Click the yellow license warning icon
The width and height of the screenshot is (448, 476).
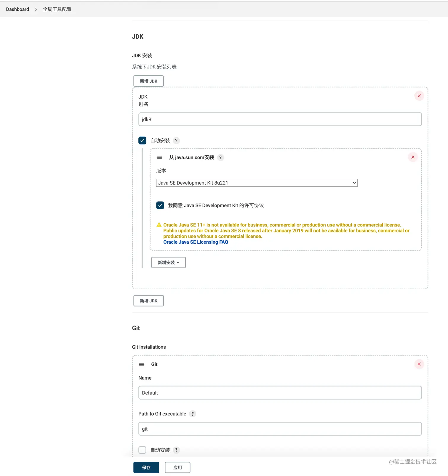point(159,225)
